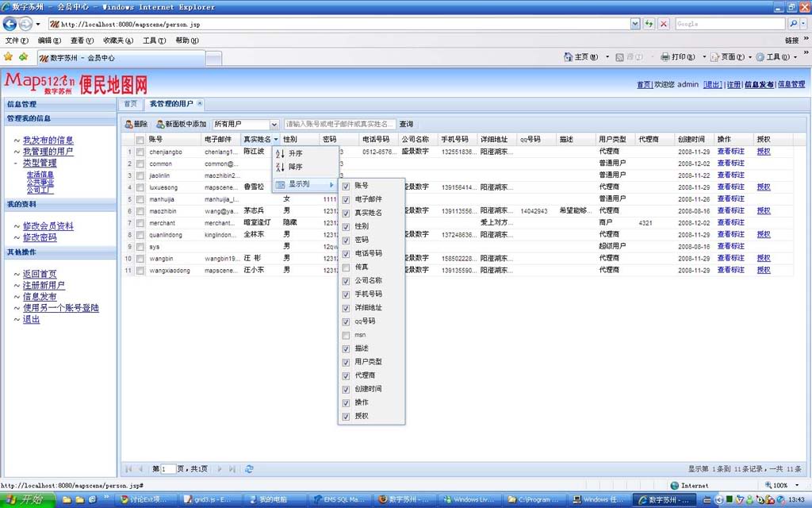Click the 主页 home icon in the toolbar
Screen dimensions: 812x508
coord(568,57)
